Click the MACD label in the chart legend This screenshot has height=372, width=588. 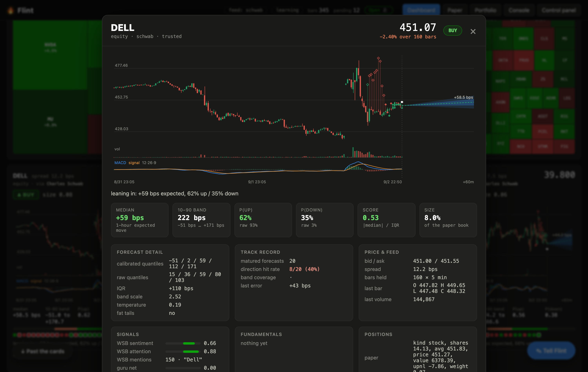pyautogui.click(x=120, y=163)
